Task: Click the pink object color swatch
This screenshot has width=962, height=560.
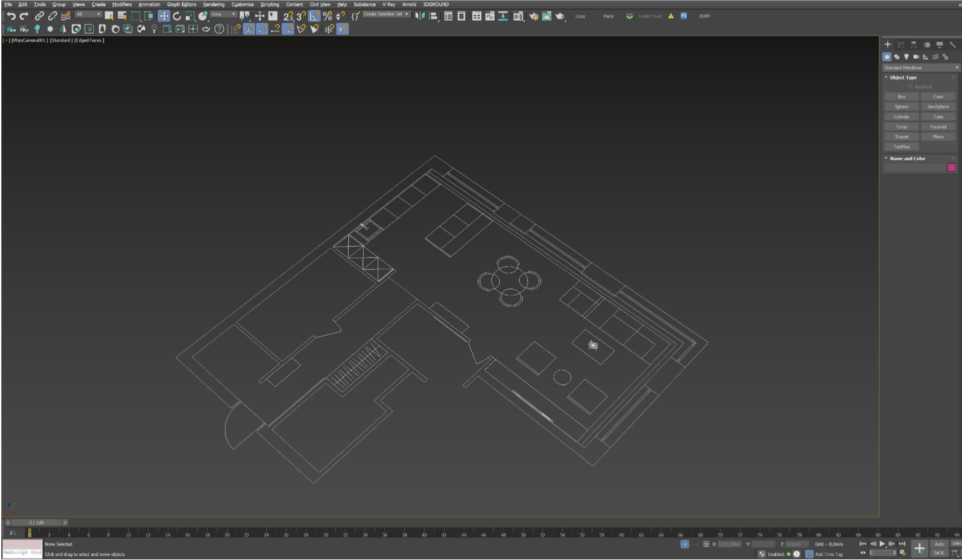Action: [951, 167]
